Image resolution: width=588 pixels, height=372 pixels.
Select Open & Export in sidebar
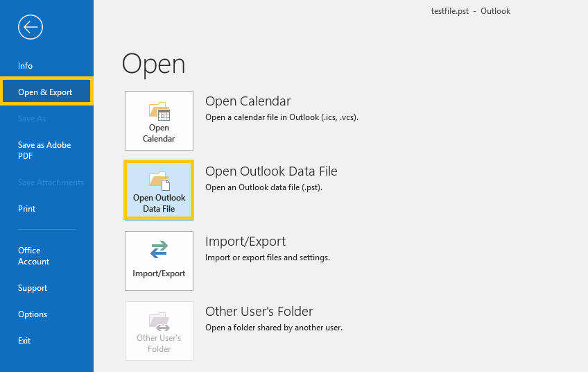(x=46, y=91)
